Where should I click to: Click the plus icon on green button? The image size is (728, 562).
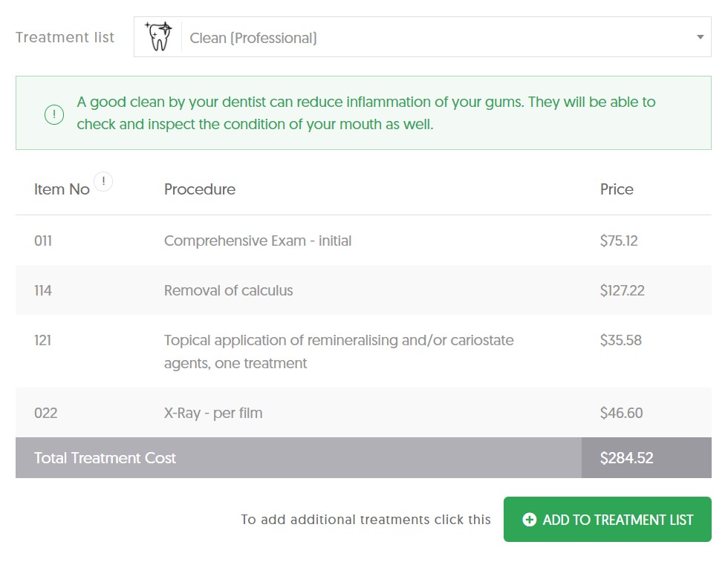pyautogui.click(x=529, y=519)
